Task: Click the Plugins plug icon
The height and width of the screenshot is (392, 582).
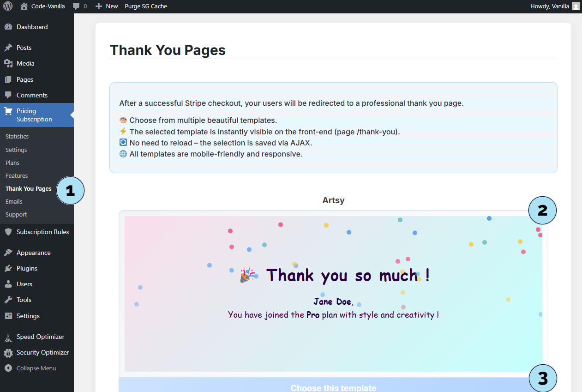Action: (x=8, y=268)
